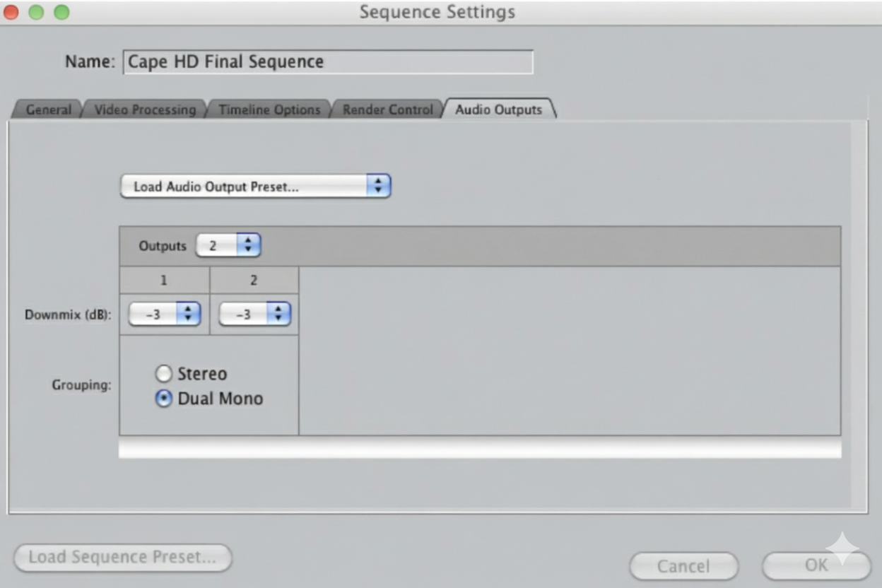Open the Load Audio Output Preset dropdown
This screenshot has width=882, height=588.
[x=256, y=186]
